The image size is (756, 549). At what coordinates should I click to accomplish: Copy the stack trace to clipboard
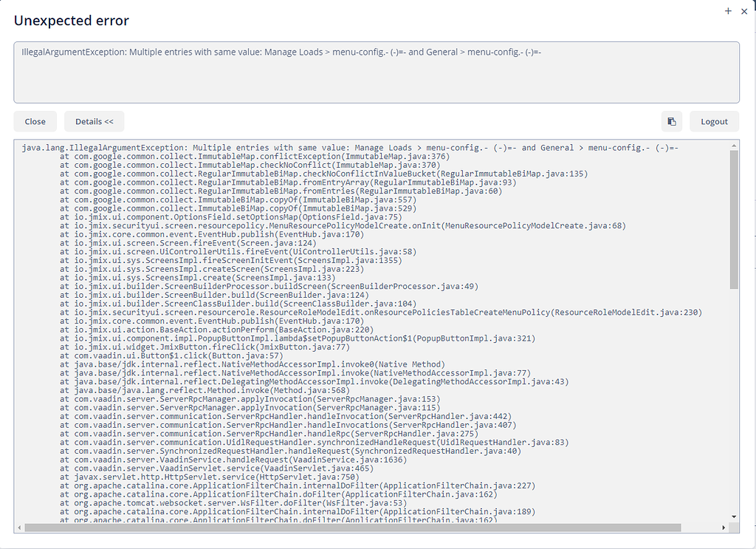[672, 122]
